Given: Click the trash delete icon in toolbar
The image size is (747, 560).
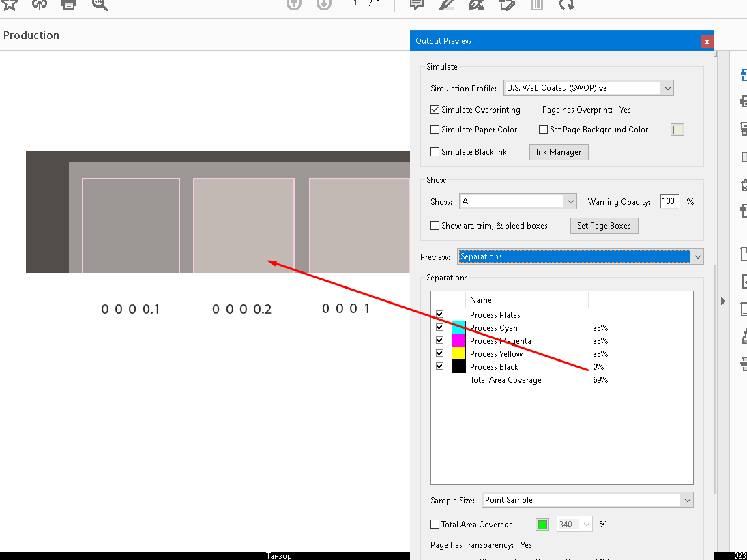Looking at the screenshot, I should [537, 4].
